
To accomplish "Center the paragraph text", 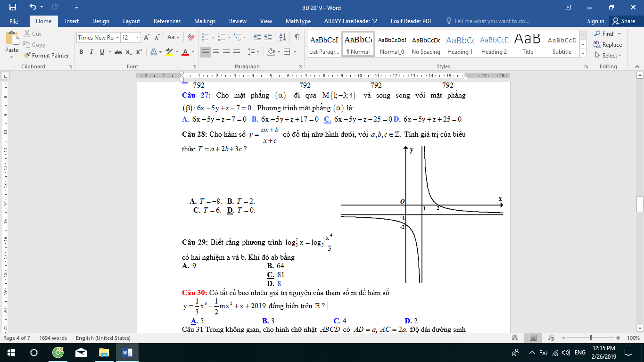I will pos(216,52).
